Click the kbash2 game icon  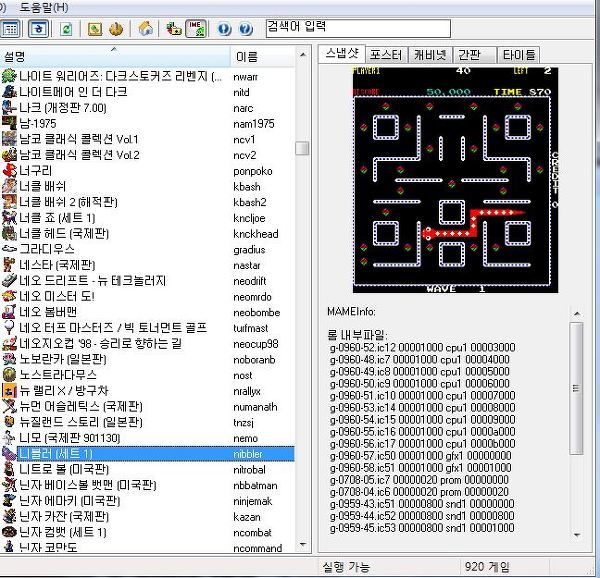(9, 202)
